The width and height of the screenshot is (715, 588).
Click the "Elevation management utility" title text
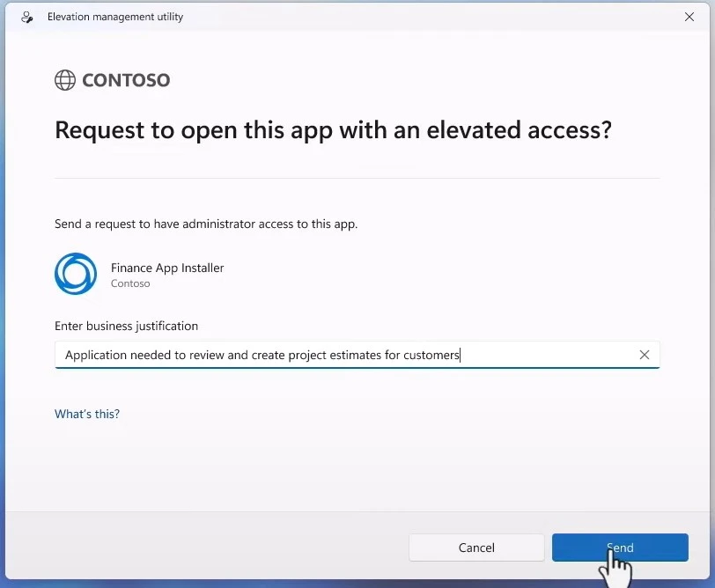coord(115,17)
